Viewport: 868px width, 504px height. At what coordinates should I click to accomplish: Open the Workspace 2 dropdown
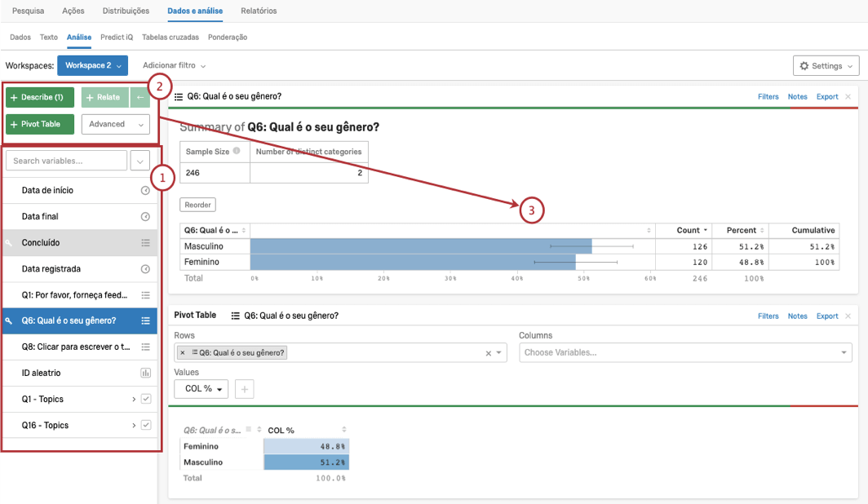point(92,65)
